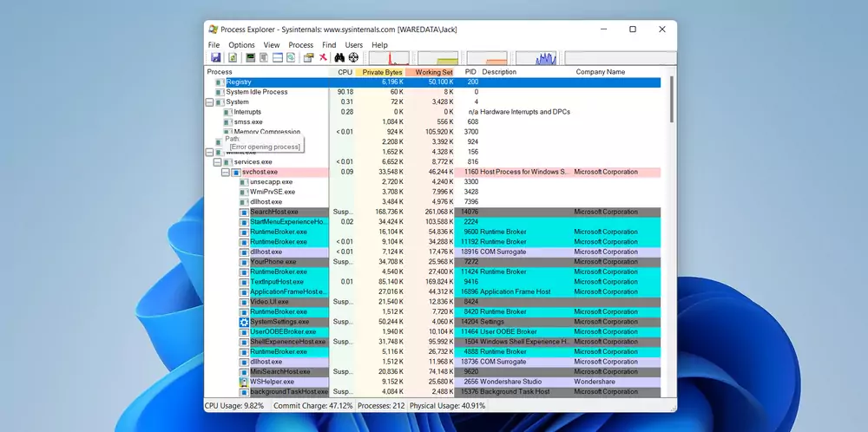Open the Help menu

[380, 45]
